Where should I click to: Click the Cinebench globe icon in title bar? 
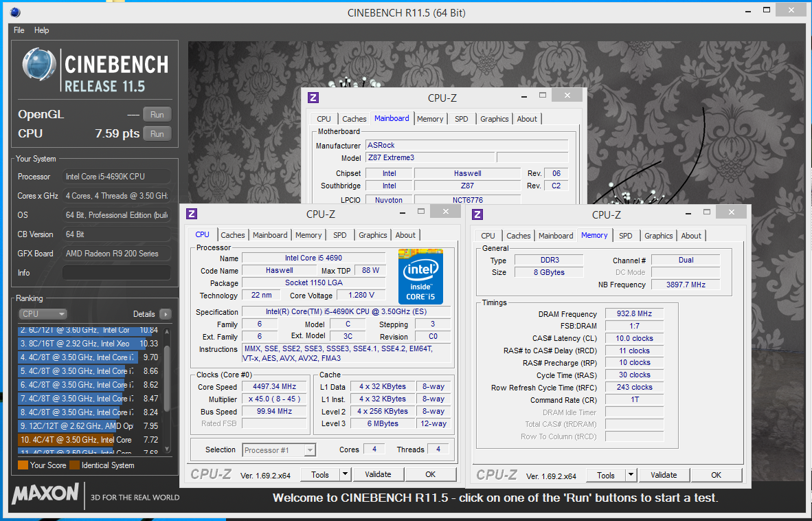click(16, 12)
